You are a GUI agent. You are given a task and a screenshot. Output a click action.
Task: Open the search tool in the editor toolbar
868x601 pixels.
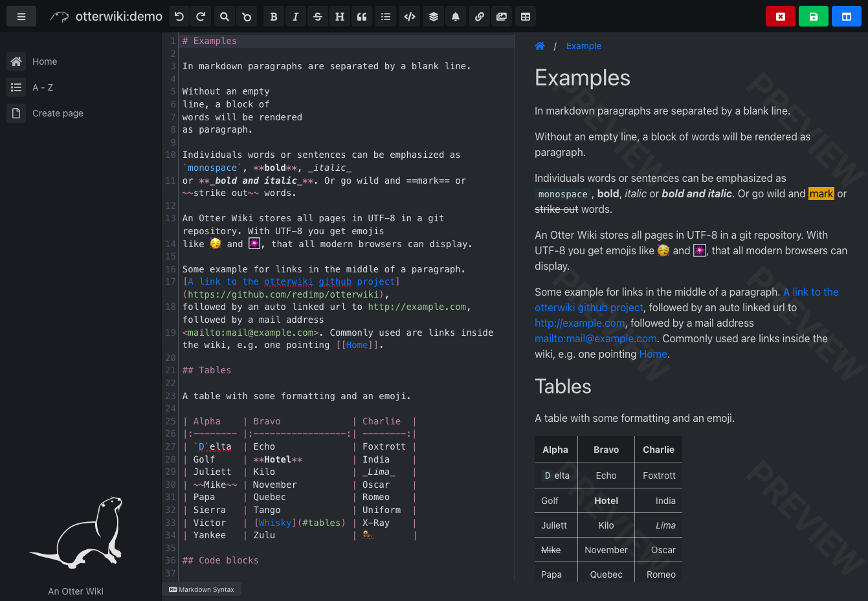pyautogui.click(x=224, y=17)
